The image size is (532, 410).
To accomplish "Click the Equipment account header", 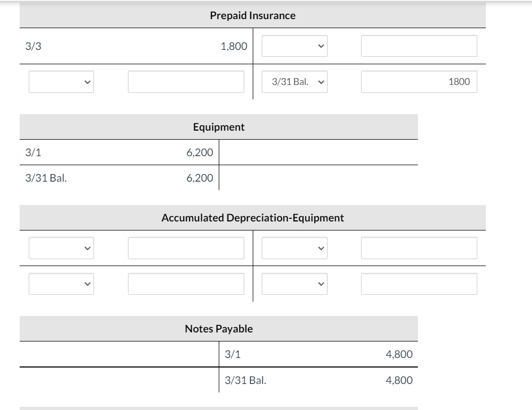I will tap(219, 127).
